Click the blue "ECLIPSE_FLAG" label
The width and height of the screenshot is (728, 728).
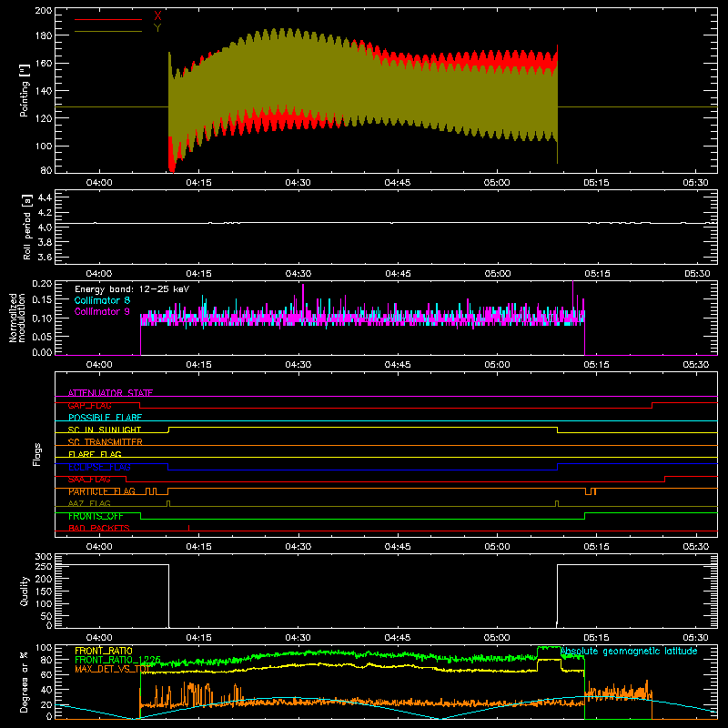click(x=99, y=467)
